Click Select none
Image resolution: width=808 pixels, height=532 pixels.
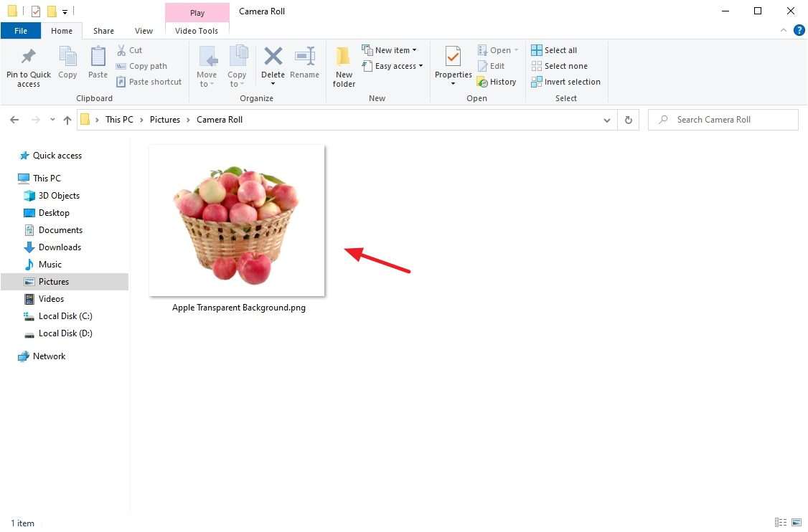tap(559, 66)
